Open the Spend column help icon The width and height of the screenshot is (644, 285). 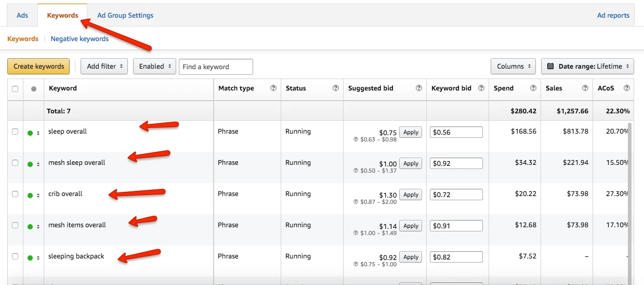pos(533,88)
